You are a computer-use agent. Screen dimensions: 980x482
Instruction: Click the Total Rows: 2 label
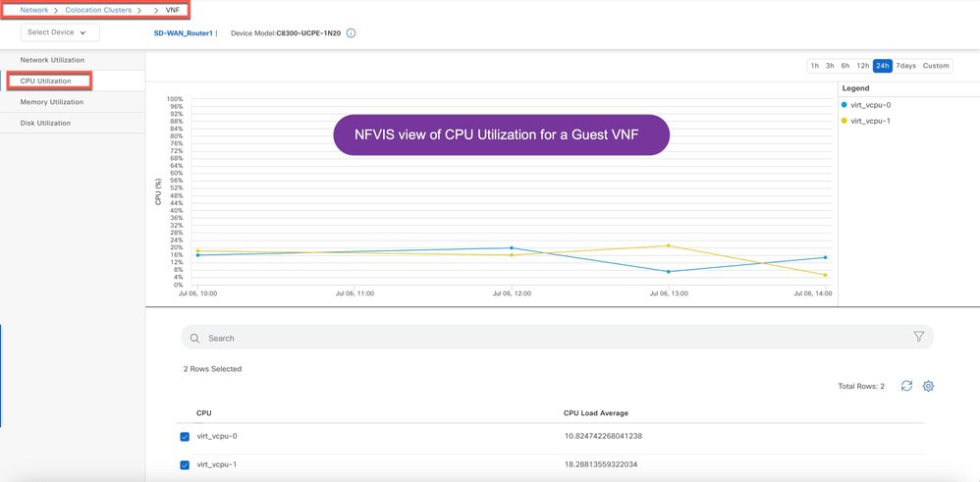(860, 387)
